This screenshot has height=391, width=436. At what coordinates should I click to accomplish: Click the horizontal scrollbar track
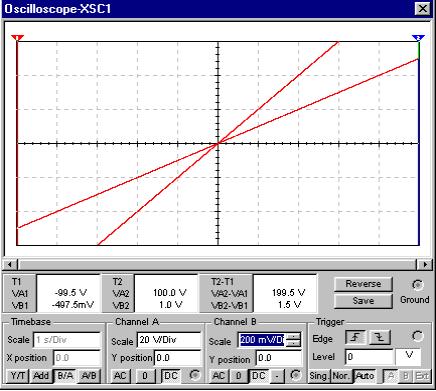(218, 265)
